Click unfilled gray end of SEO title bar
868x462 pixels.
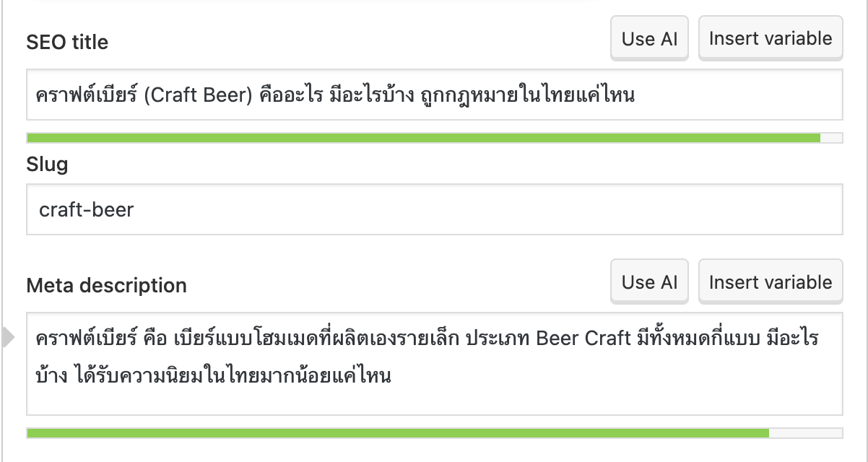coord(831,138)
